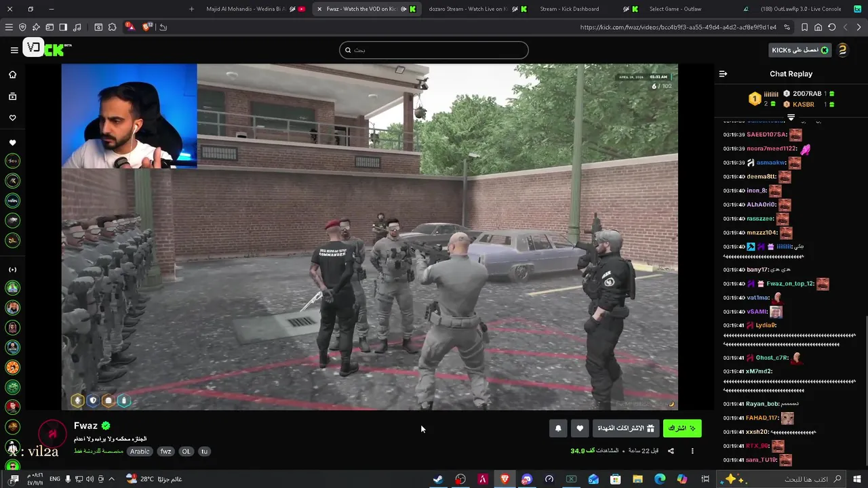Screen dimensions: 868x488
Task: Click the browser address bar URL
Action: point(678,27)
